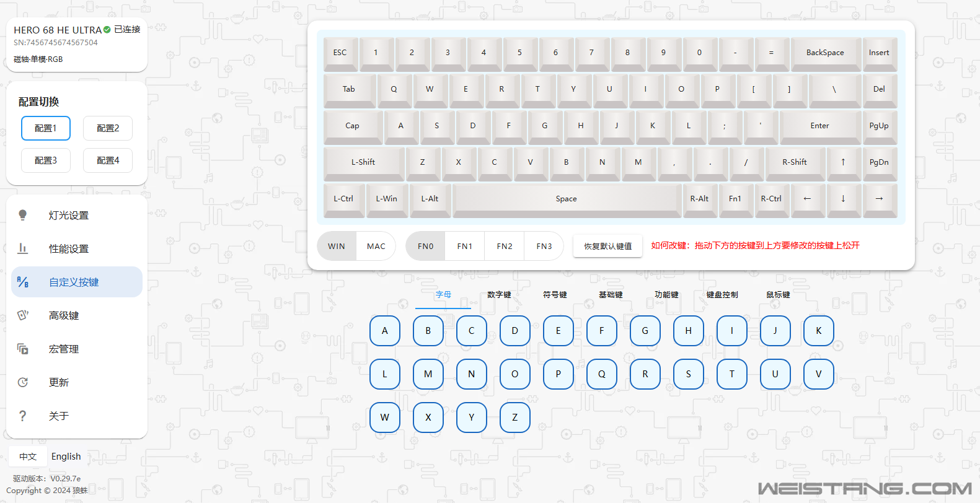
Task: Open 宏管理 menu item
Action: (x=77, y=349)
